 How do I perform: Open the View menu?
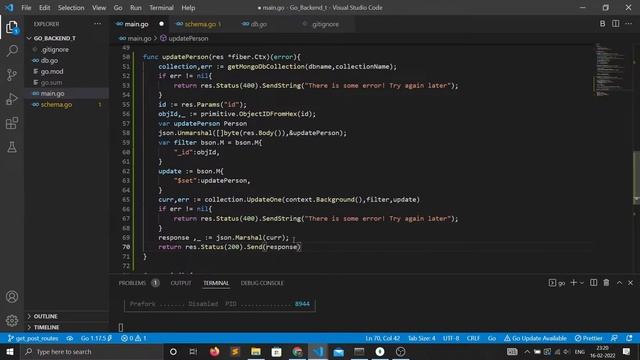[x=99, y=8]
